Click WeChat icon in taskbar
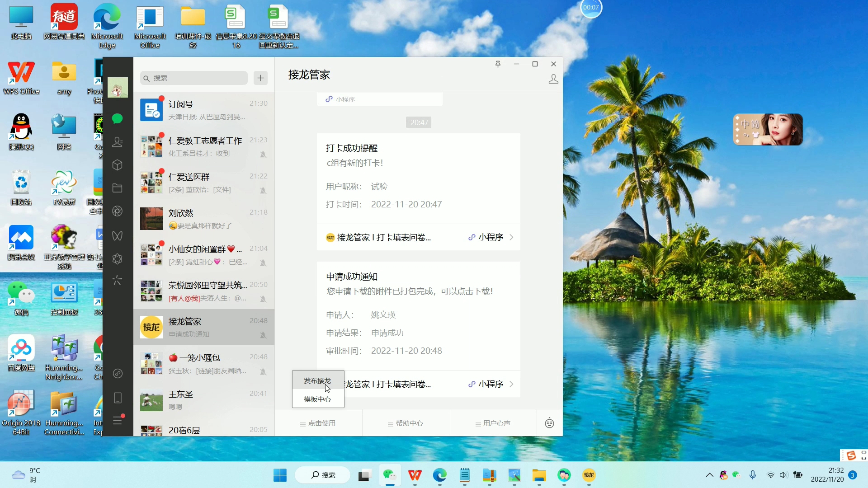Viewport: 868px width, 488px height. point(390,475)
